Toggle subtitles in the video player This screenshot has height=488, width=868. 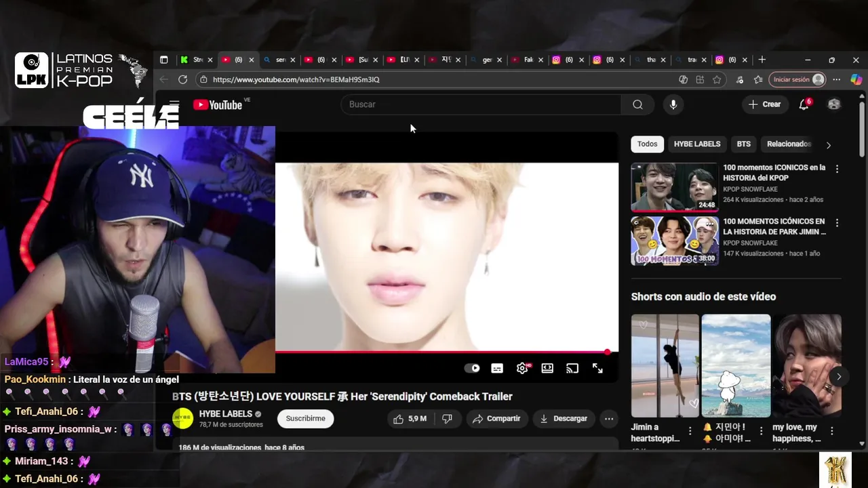coord(497,368)
